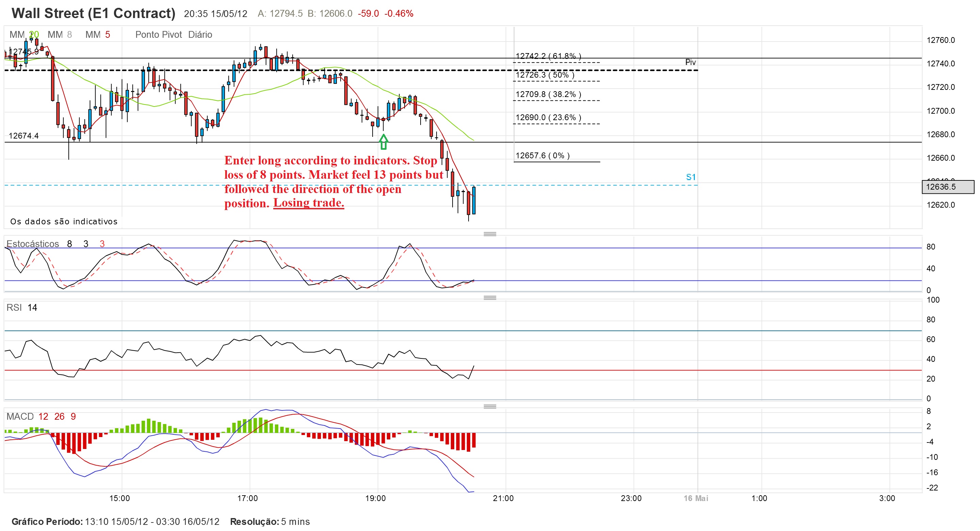
Task: Click the 12690.0 (23.6%) Fibonacci label
Action: [548, 118]
